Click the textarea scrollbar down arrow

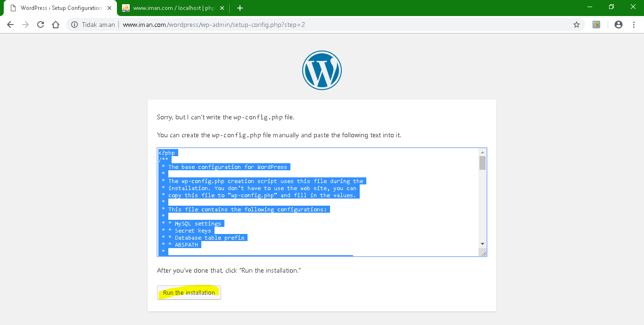[482, 243]
